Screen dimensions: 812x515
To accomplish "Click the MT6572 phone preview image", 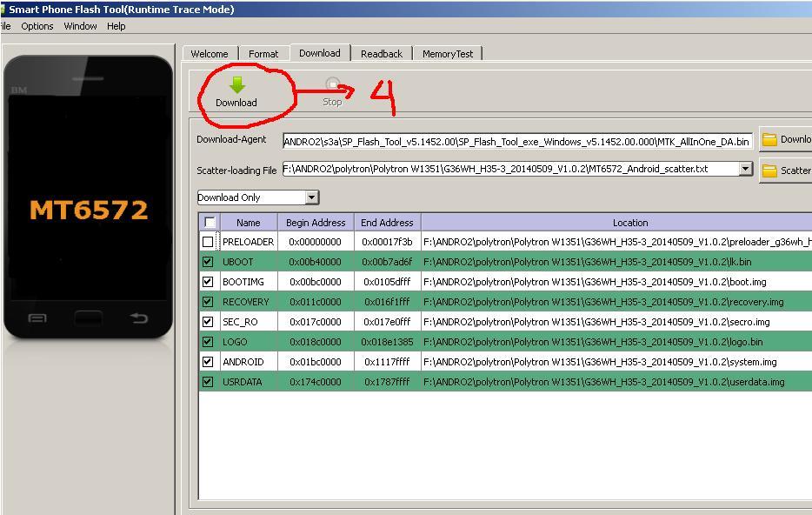I will coord(87,209).
